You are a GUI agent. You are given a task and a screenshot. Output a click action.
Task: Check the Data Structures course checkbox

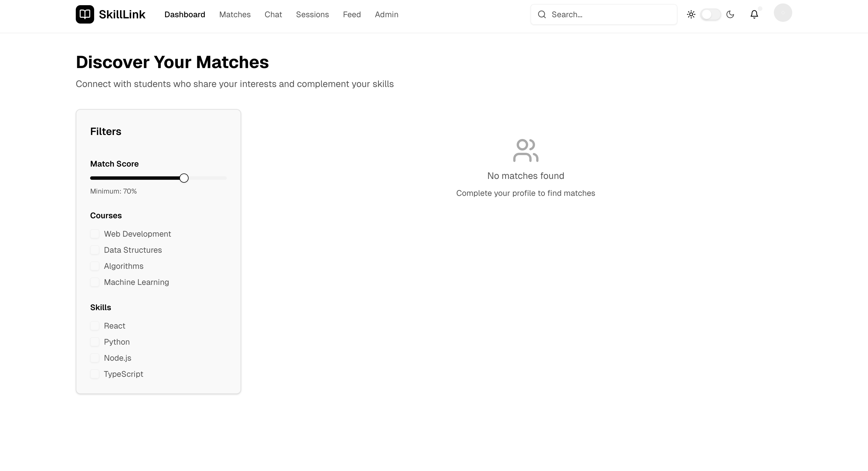(x=95, y=250)
